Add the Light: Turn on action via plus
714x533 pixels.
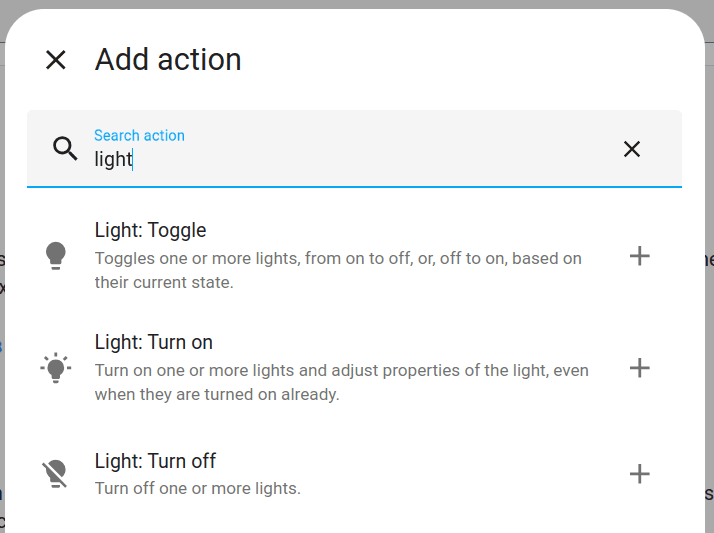click(639, 368)
